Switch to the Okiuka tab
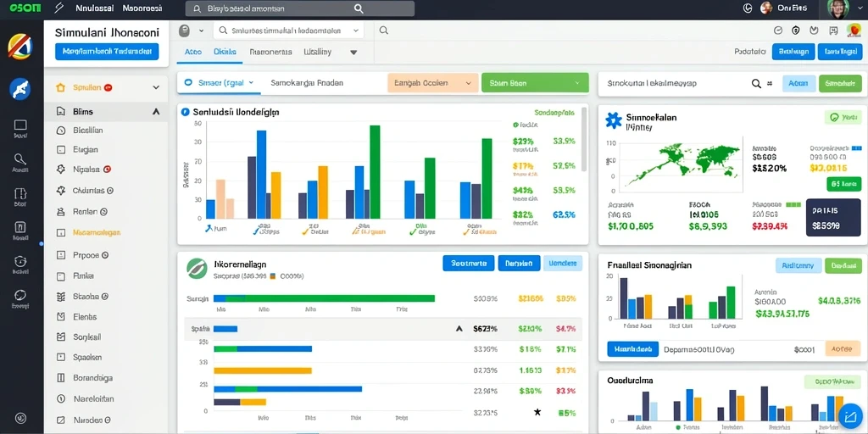The width and height of the screenshot is (868, 434). click(225, 52)
